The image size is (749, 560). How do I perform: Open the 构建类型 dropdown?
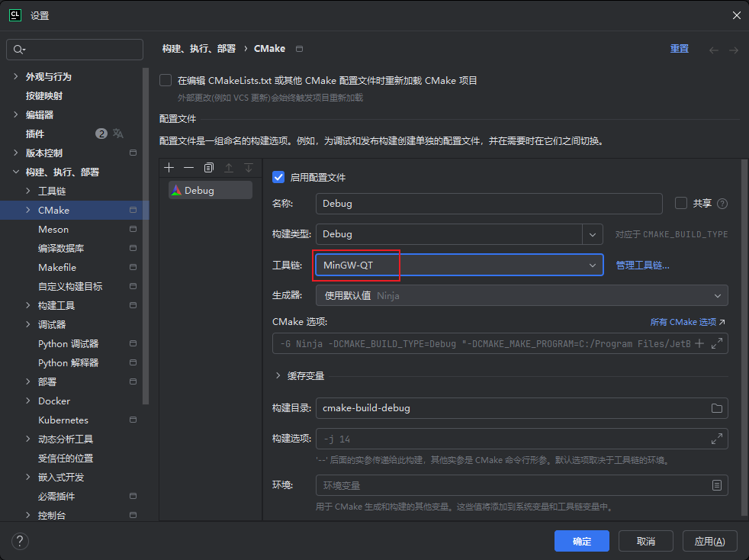(x=593, y=234)
